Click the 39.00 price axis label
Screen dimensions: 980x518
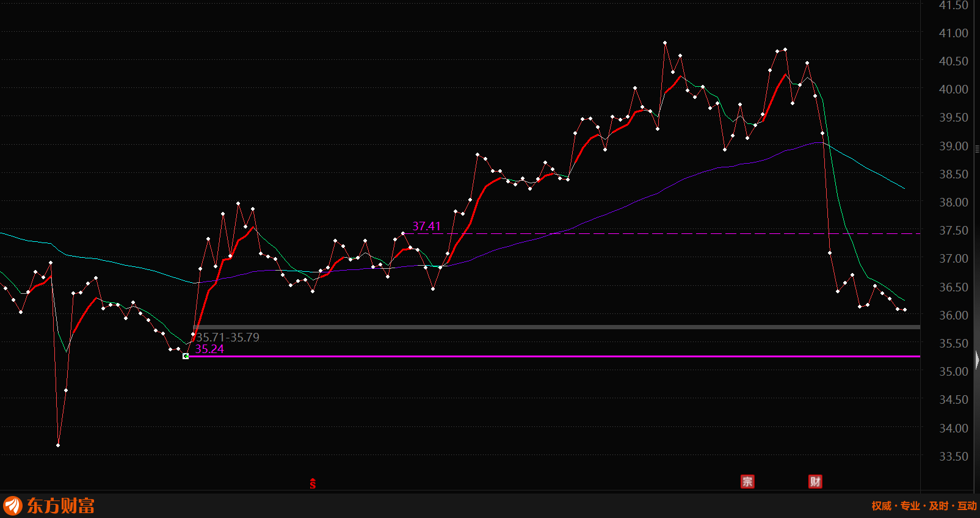(x=953, y=146)
